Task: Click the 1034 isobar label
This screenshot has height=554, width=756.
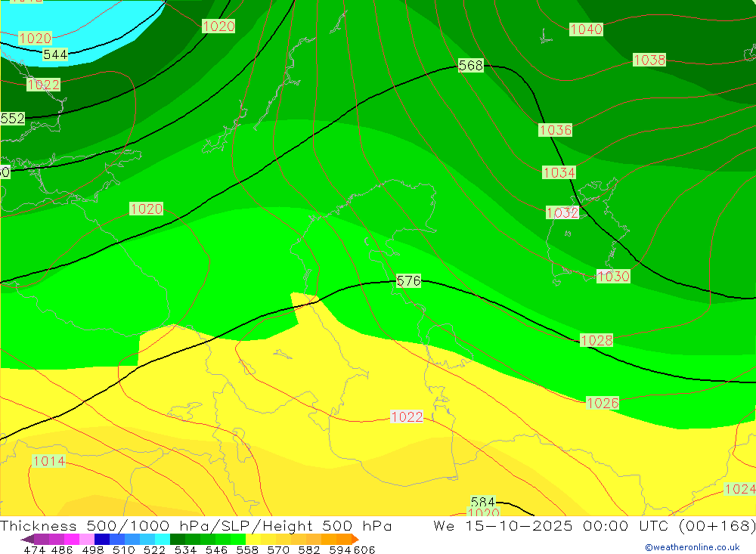Action: [x=559, y=172]
